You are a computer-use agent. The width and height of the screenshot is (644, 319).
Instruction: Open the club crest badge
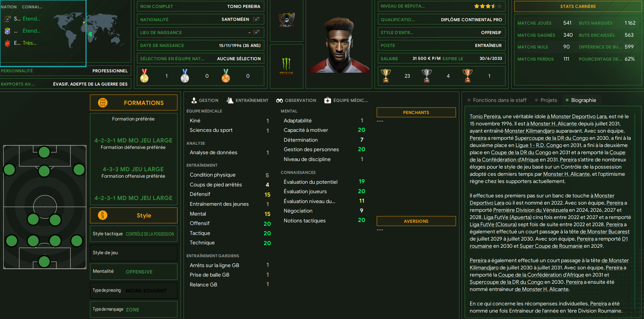286,20
